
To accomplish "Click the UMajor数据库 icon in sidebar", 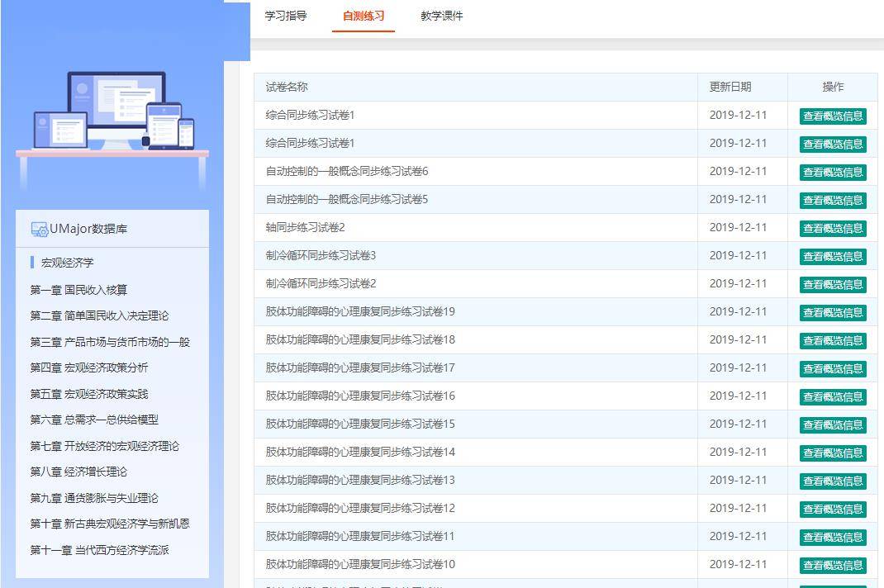I will [40, 229].
